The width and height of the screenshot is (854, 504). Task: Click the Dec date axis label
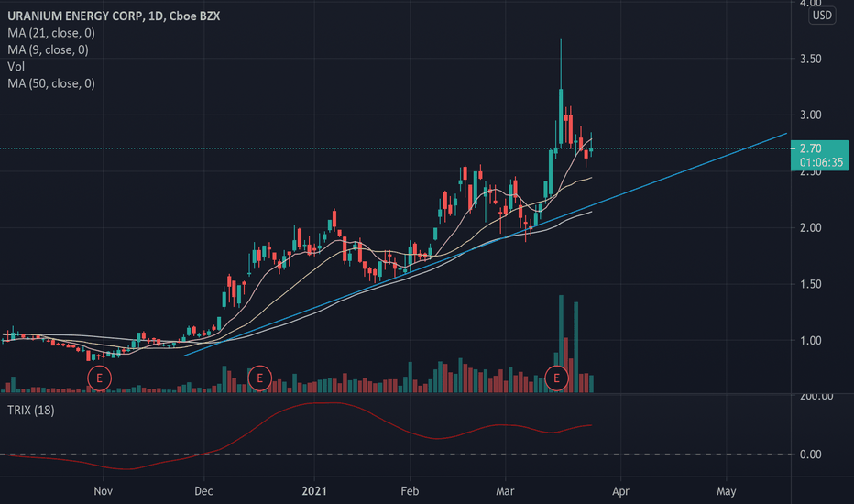[x=203, y=491]
